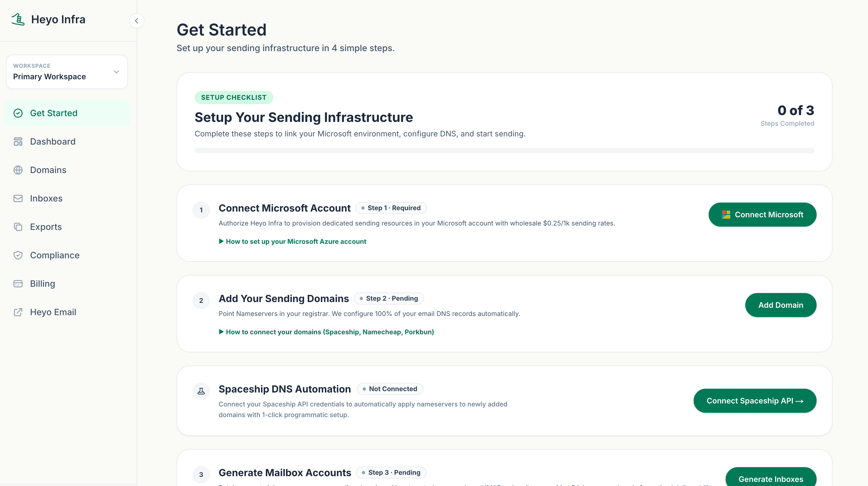
Task: Collapse the sidebar with the chevron button
Action: point(136,21)
